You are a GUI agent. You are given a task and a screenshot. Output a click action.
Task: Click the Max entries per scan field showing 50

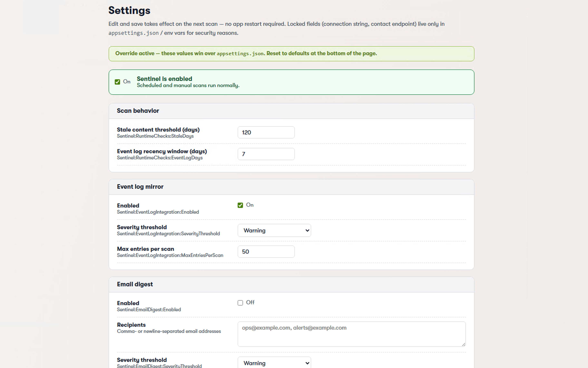[x=266, y=251]
